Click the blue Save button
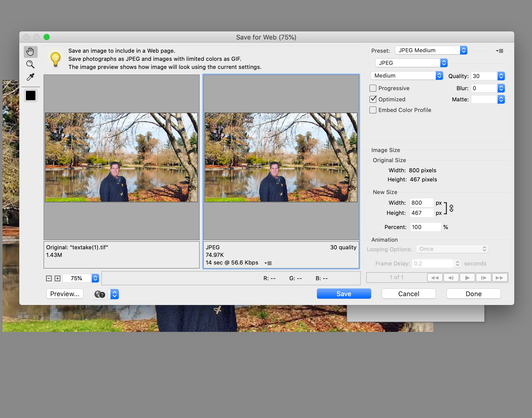The width and height of the screenshot is (532, 418). 344,294
